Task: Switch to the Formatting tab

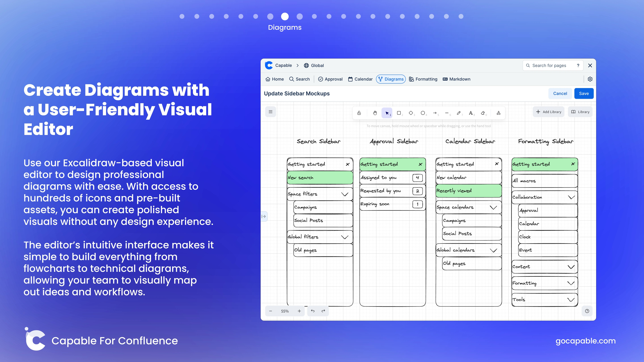Action: coord(423,79)
